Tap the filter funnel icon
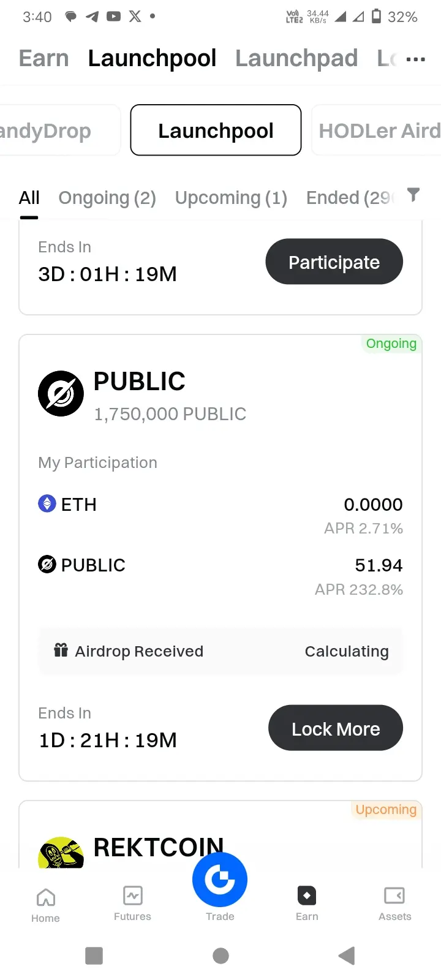The width and height of the screenshot is (441, 980). click(x=413, y=195)
